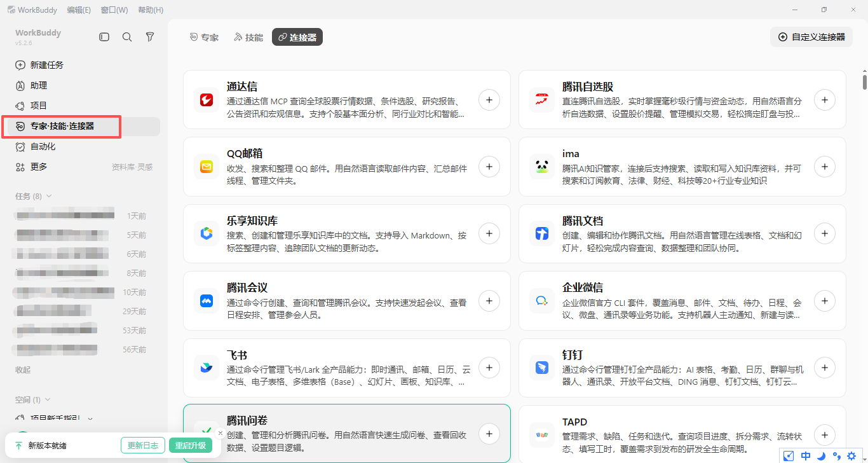Image resolution: width=868 pixels, height=463 pixels.
Task: Add the 乐享知识库 connector
Action: [489, 233]
